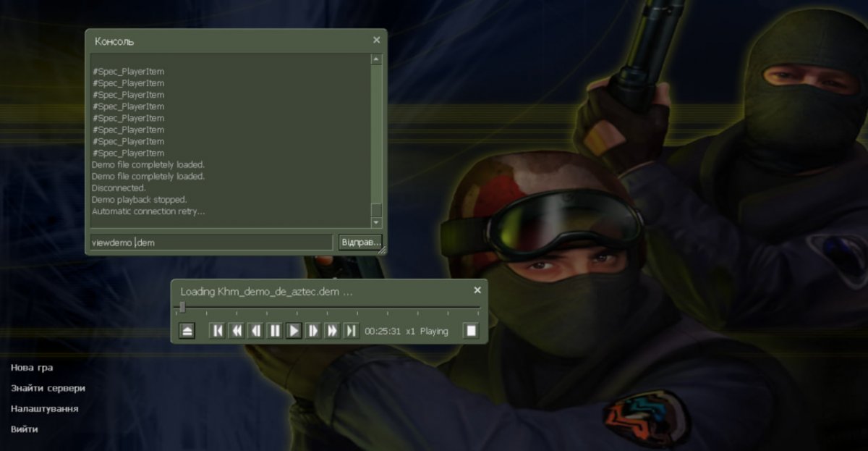
Task: Open the Нова гра menu item
Action: point(32,368)
